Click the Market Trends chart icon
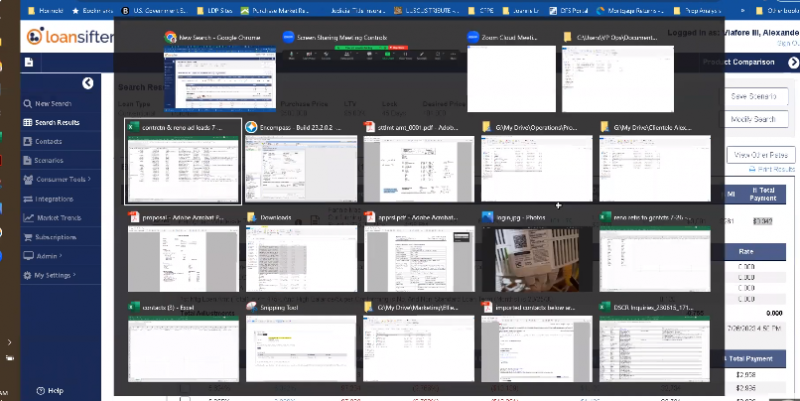Image resolution: width=800 pixels, height=401 pixels. pos(28,218)
